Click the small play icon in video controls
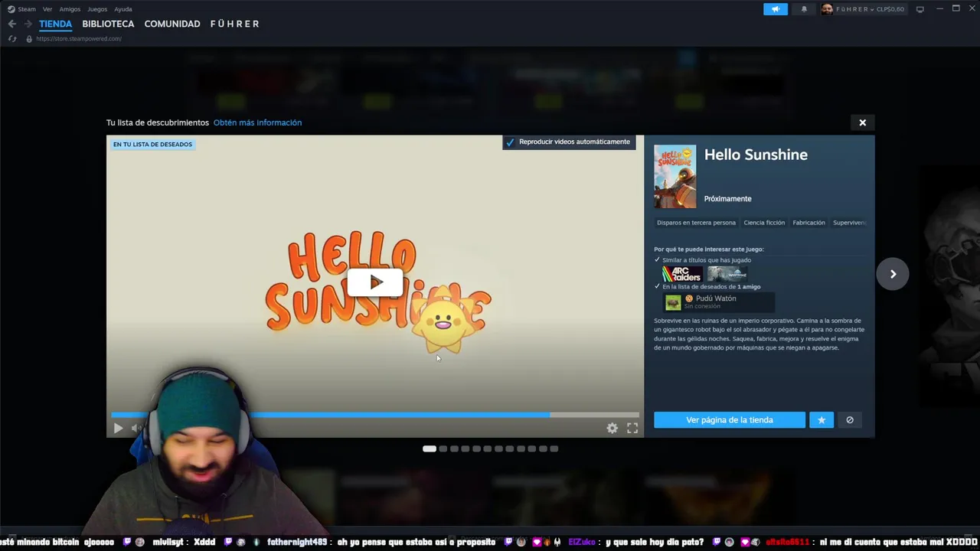The width and height of the screenshot is (980, 551). [x=118, y=429]
